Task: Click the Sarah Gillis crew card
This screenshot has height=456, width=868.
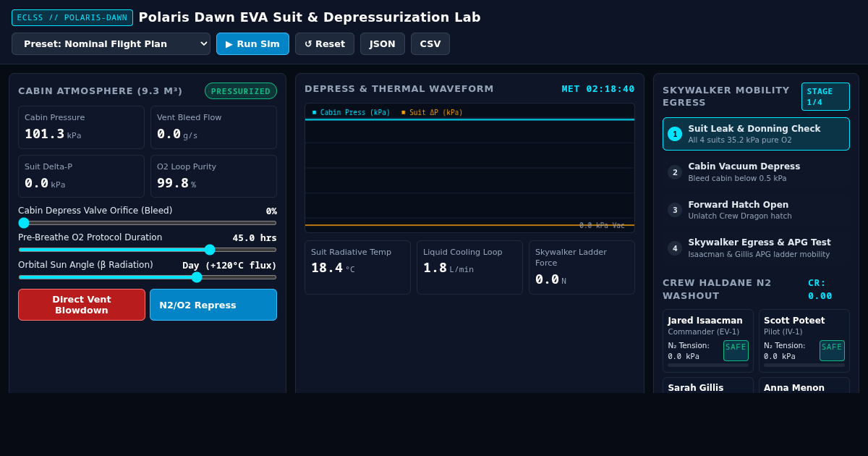Action: [708, 386]
